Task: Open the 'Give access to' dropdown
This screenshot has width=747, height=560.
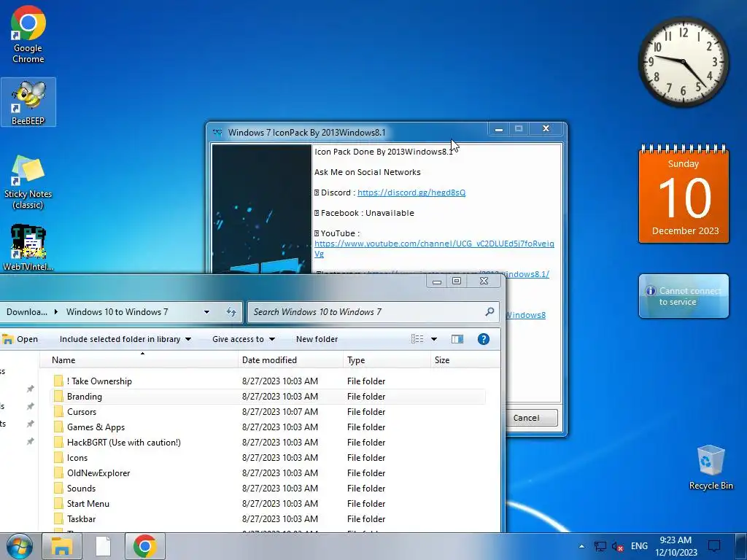Action: [244, 339]
